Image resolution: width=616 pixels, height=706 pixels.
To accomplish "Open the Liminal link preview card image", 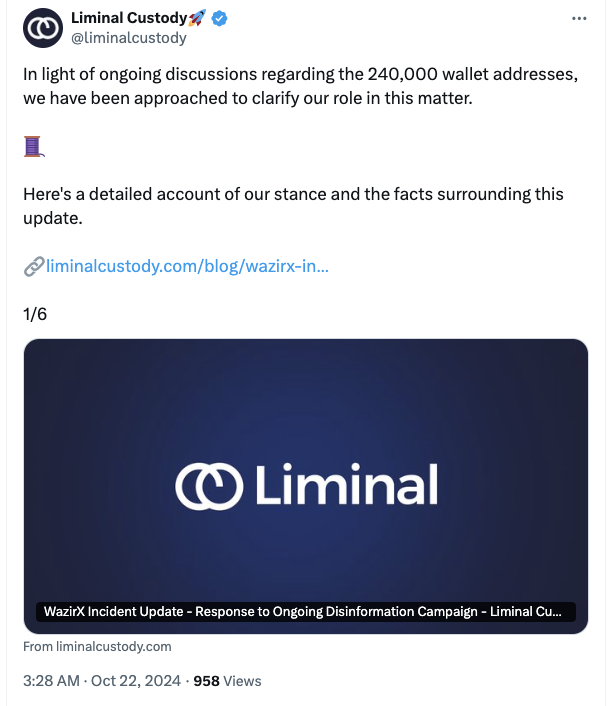I will 306,486.
